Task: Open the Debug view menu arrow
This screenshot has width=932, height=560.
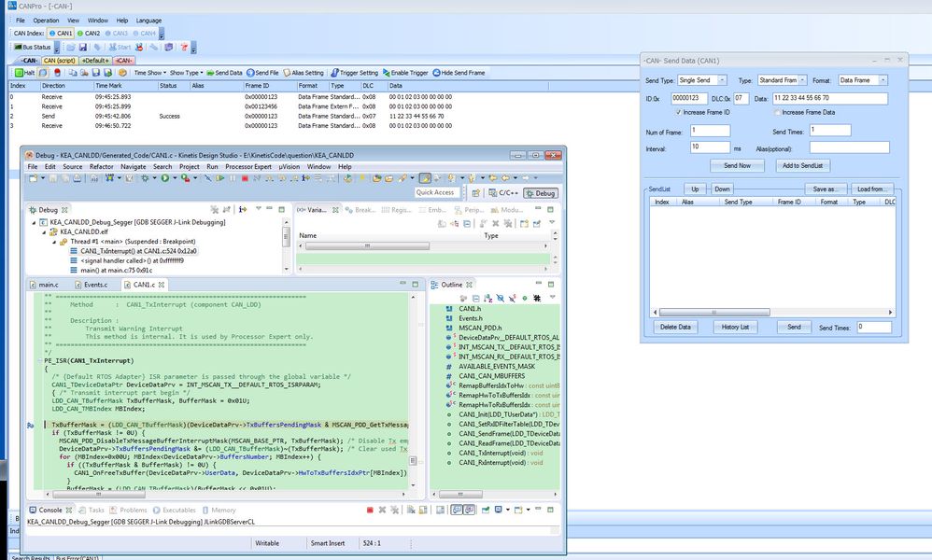Action: tap(259, 209)
